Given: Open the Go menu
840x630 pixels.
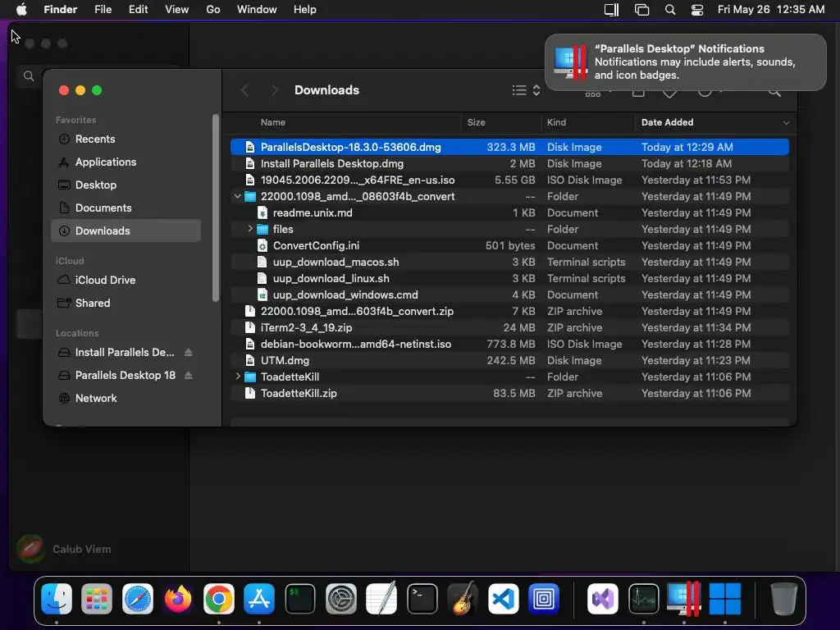Looking at the screenshot, I should click(x=213, y=10).
